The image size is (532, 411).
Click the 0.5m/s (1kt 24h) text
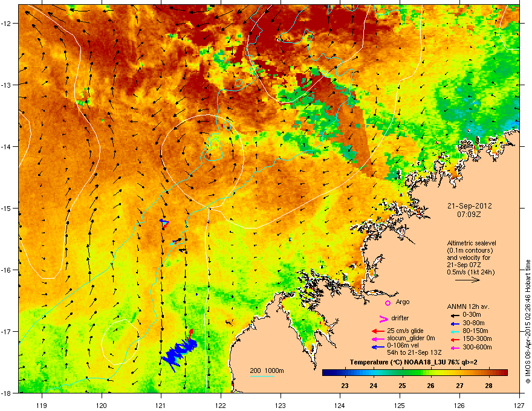pyautogui.click(x=470, y=272)
